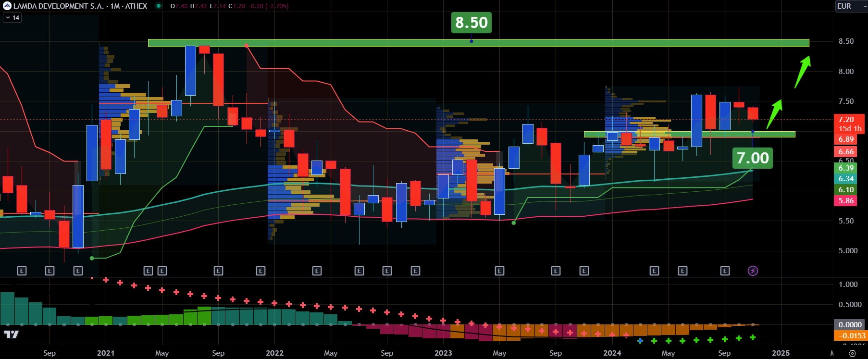The height and width of the screenshot is (359, 868).
Task: Click the 6.39 green price label
Action: tap(846, 168)
